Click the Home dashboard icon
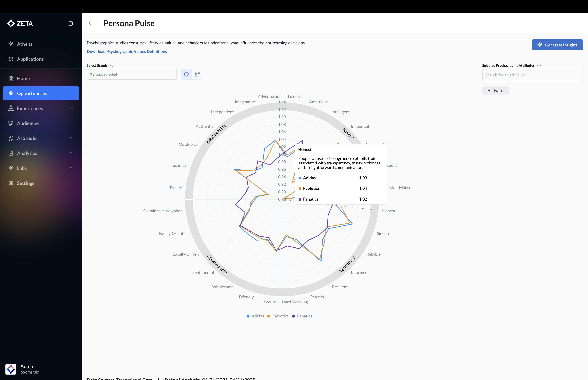The height and width of the screenshot is (380, 588). tap(11, 78)
